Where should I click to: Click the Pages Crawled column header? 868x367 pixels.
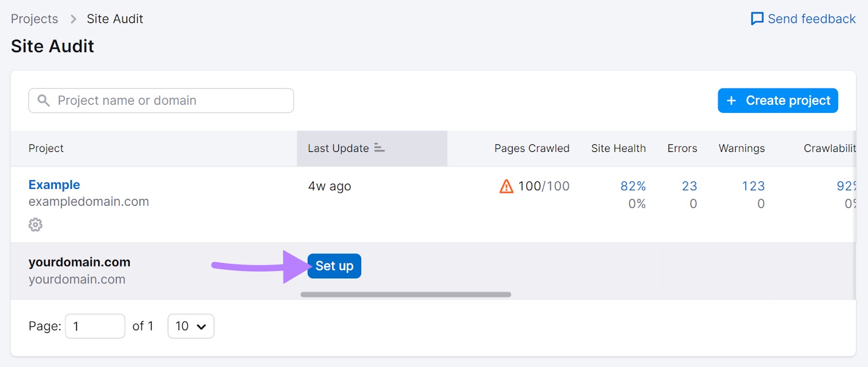click(x=532, y=148)
